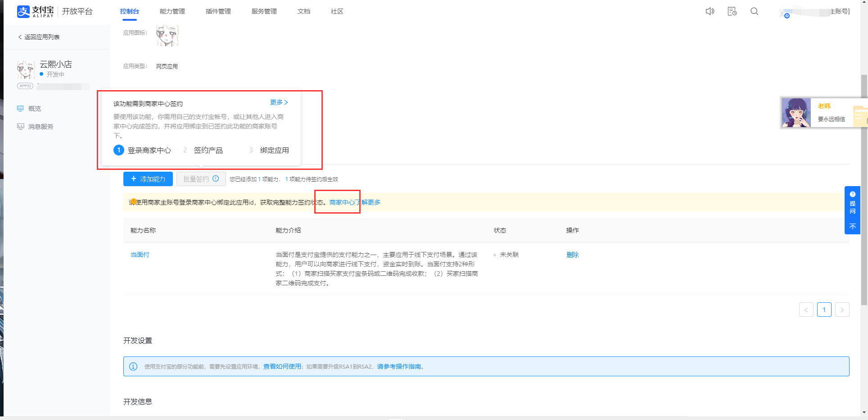Click the 提问 help widget
The width and height of the screenshot is (868, 420).
click(853, 203)
